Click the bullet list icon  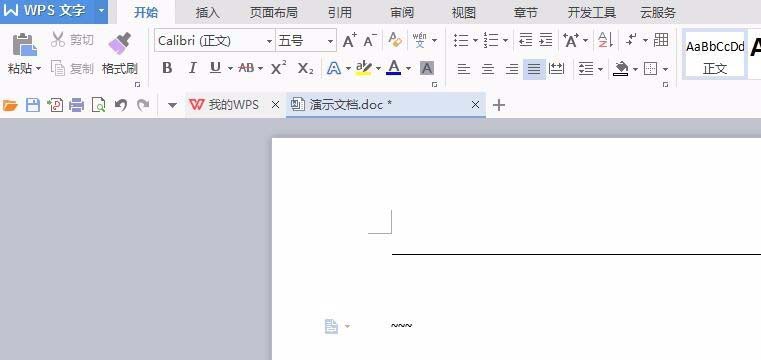[461, 40]
